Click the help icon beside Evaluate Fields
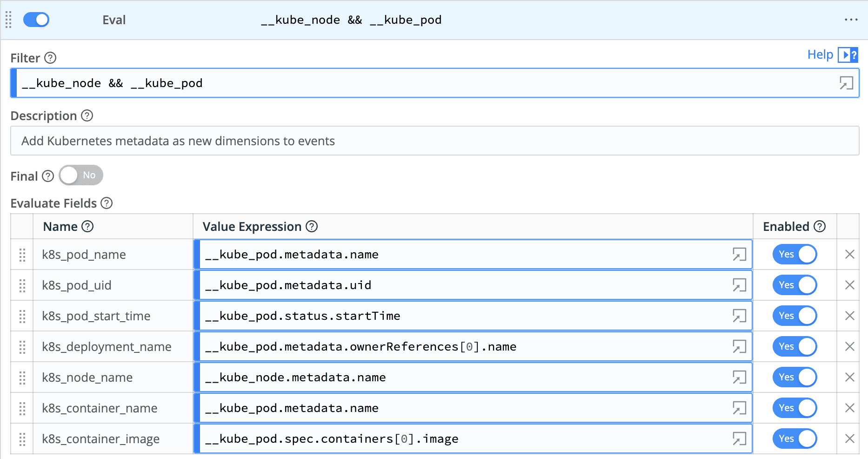This screenshot has height=459, width=868. pos(107,203)
